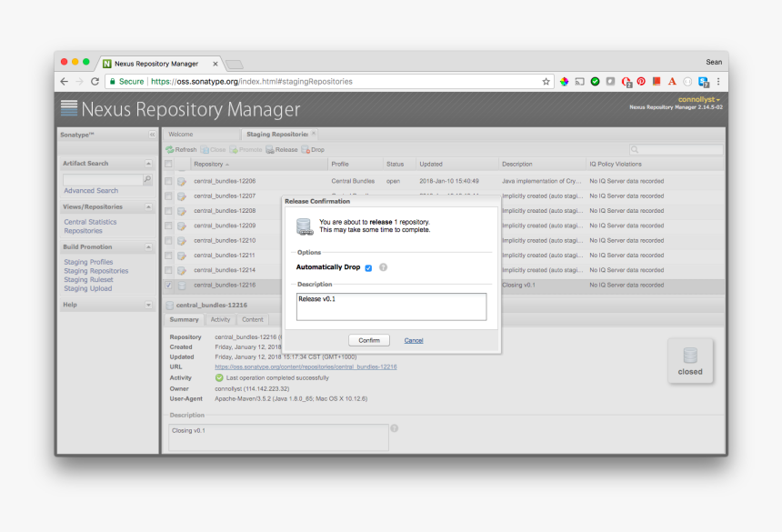Click the Release toolbar icon
The height and width of the screenshot is (532, 782).
(x=270, y=149)
